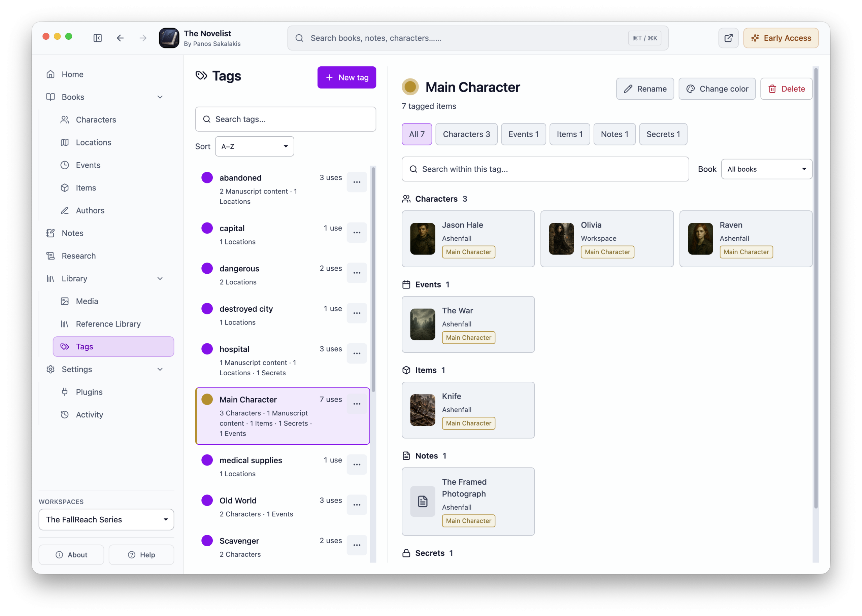Toggle the sidebar panel icon
862x616 pixels.
98,38
